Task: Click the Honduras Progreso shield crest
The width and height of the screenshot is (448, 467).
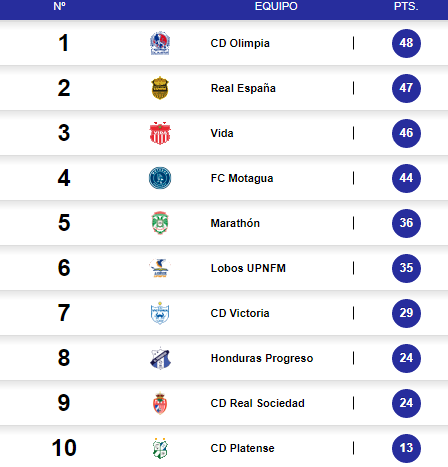Action: tap(160, 358)
